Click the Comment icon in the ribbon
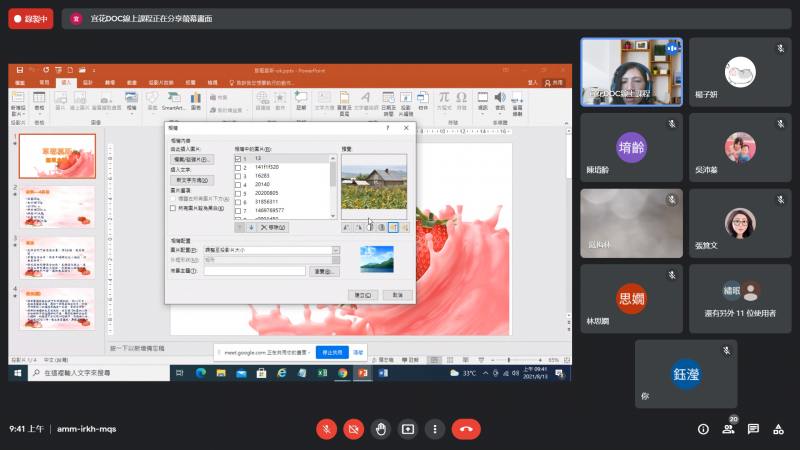 tap(301, 97)
